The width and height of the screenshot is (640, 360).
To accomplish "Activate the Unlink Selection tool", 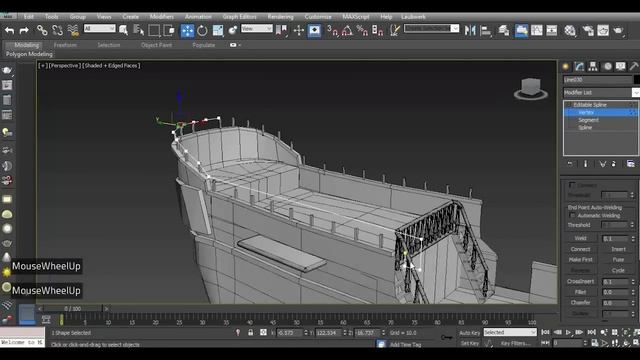I will tap(58, 30).
